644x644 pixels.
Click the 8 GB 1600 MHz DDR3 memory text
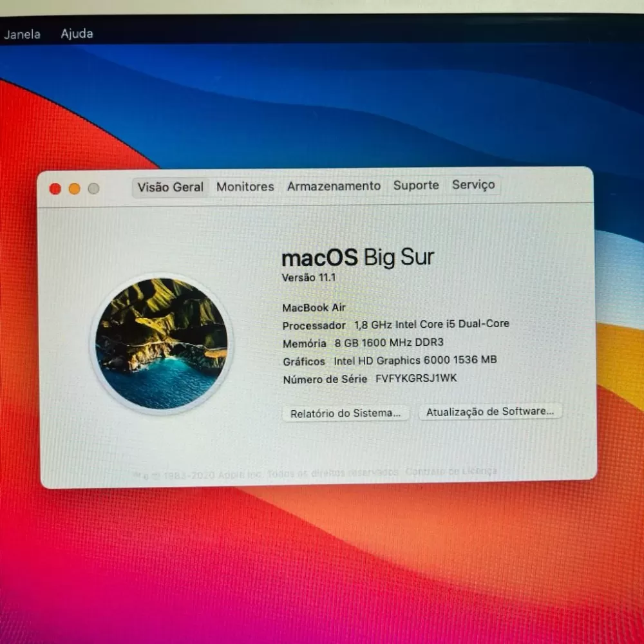tap(389, 343)
